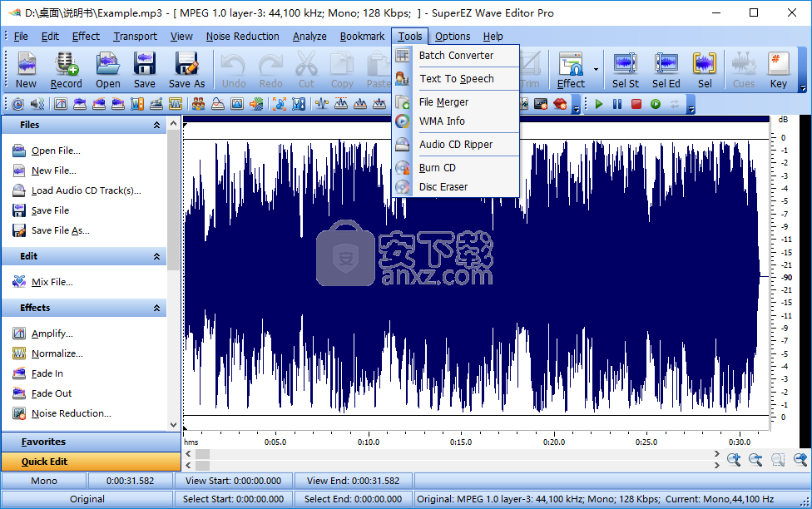The image size is (812, 509).
Task: Open Audio CD Ripper from Tools menu
Action: click(x=456, y=145)
